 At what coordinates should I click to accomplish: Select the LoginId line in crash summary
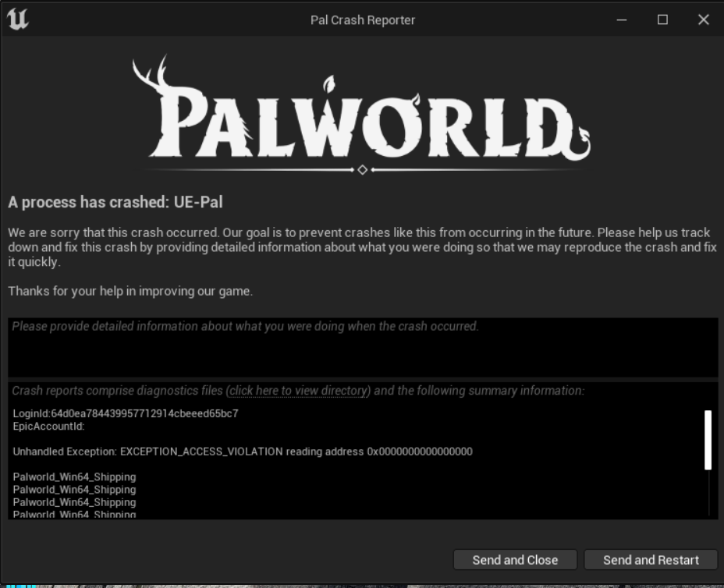[126, 413]
